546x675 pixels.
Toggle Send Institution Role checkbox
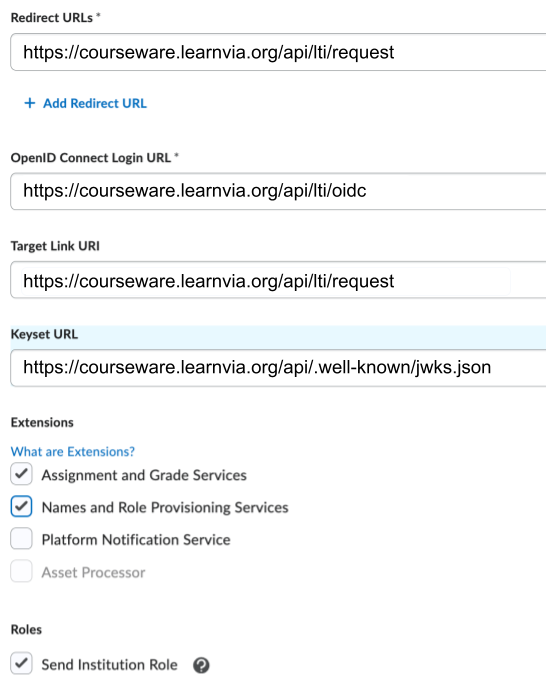[x=22, y=663]
